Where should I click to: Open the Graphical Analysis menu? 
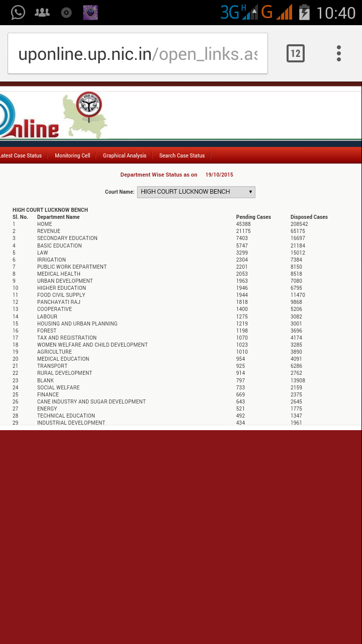pos(125,156)
